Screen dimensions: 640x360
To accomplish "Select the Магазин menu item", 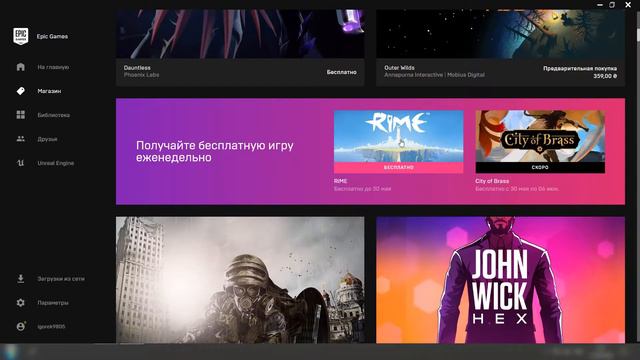I will (49, 91).
